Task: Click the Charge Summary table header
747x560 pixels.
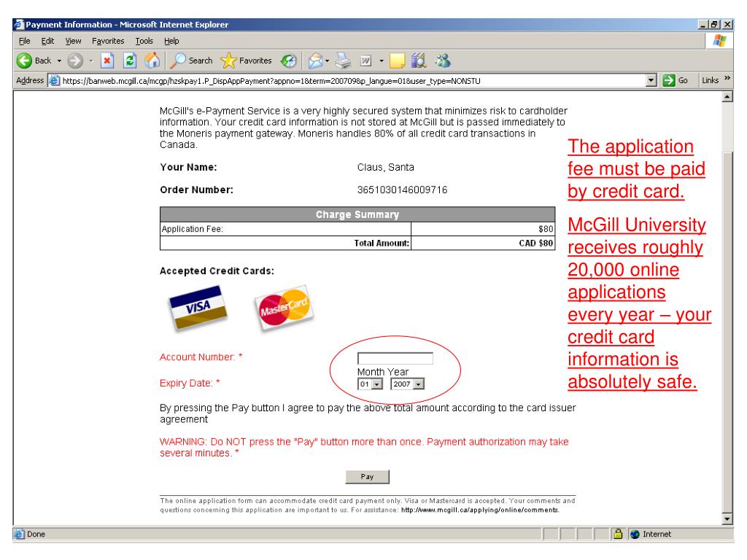Action: point(357,214)
